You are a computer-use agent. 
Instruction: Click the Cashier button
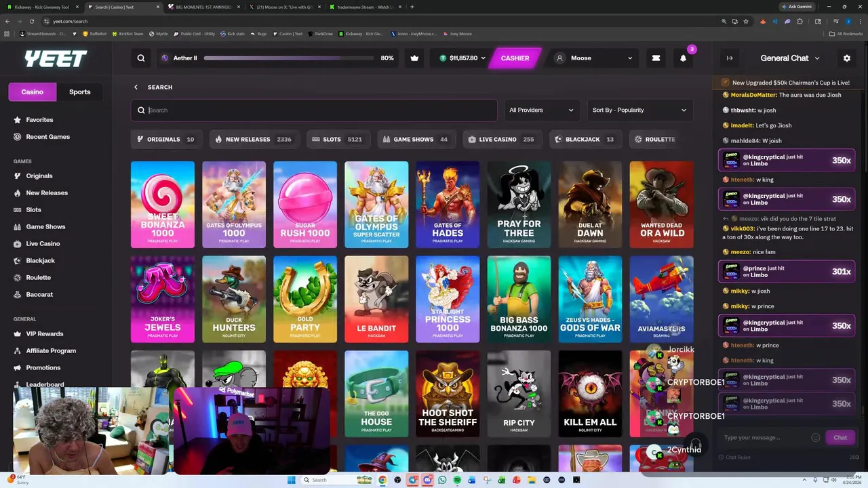pyautogui.click(x=515, y=58)
